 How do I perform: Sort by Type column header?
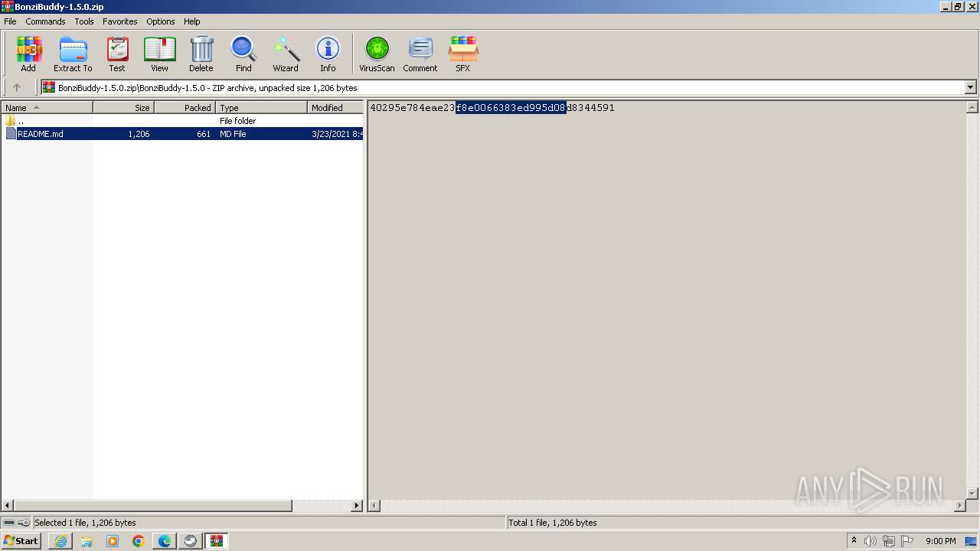261,108
